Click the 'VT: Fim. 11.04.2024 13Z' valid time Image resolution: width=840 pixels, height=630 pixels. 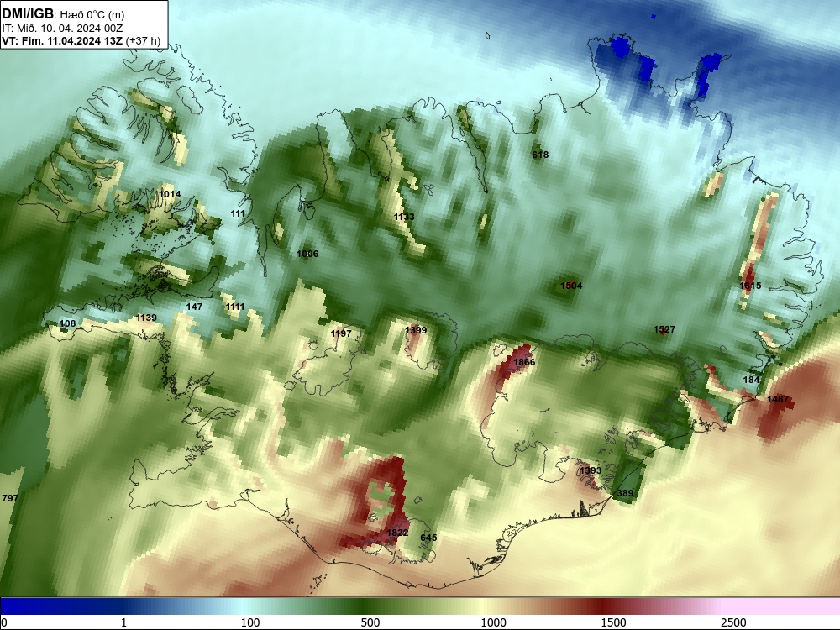(x=62, y=40)
